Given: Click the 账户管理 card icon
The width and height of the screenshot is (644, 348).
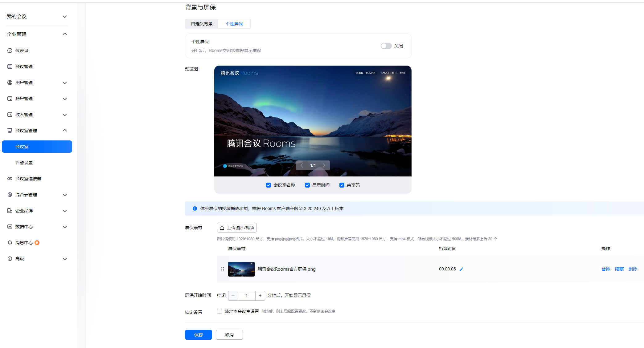Looking at the screenshot, I should pos(10,99).
